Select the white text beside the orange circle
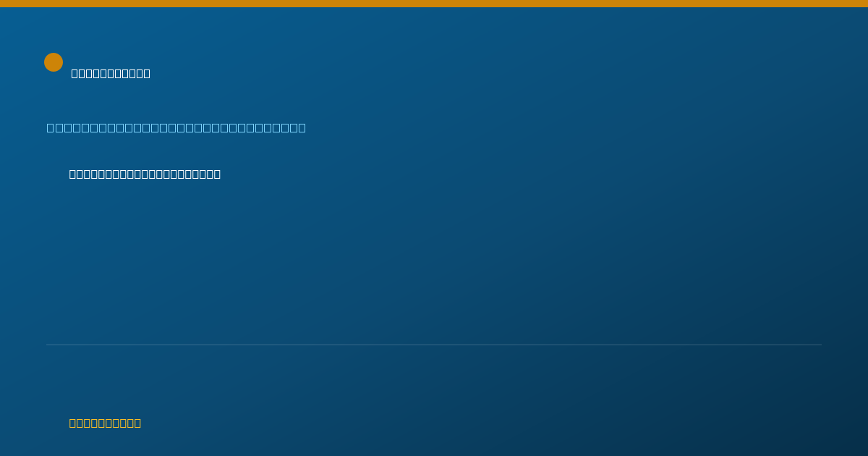This screenshot has width=868, height=456. pos(111,73)
